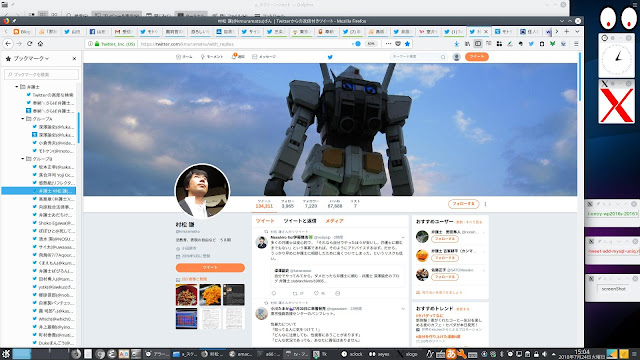Click the Pocket save icon

[x=398, y=44]
